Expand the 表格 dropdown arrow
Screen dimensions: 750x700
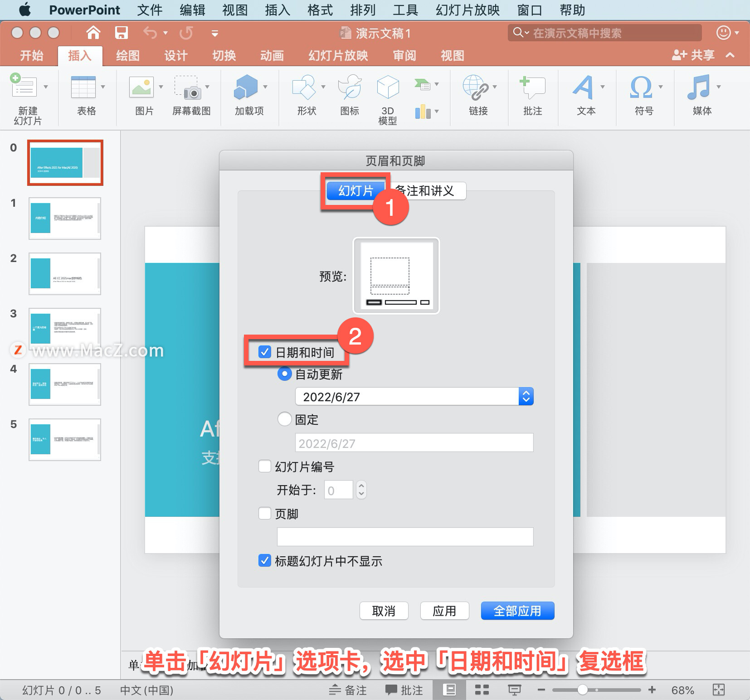(x=103, y=87)
